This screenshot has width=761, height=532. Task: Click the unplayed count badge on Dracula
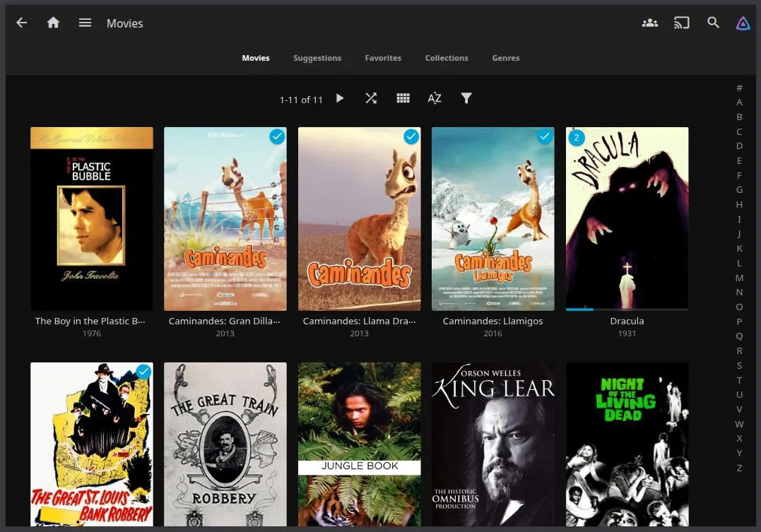pyautogui.click(x=577, y=137)
